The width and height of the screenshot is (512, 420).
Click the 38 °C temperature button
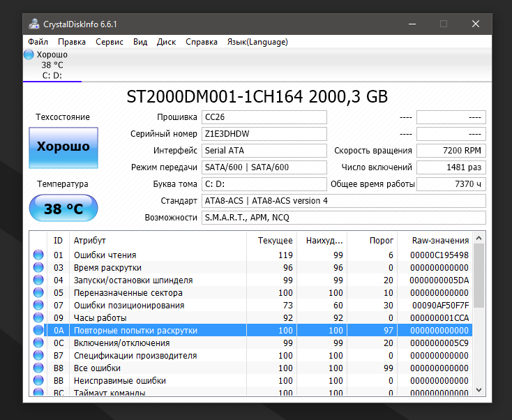(63, 208)
